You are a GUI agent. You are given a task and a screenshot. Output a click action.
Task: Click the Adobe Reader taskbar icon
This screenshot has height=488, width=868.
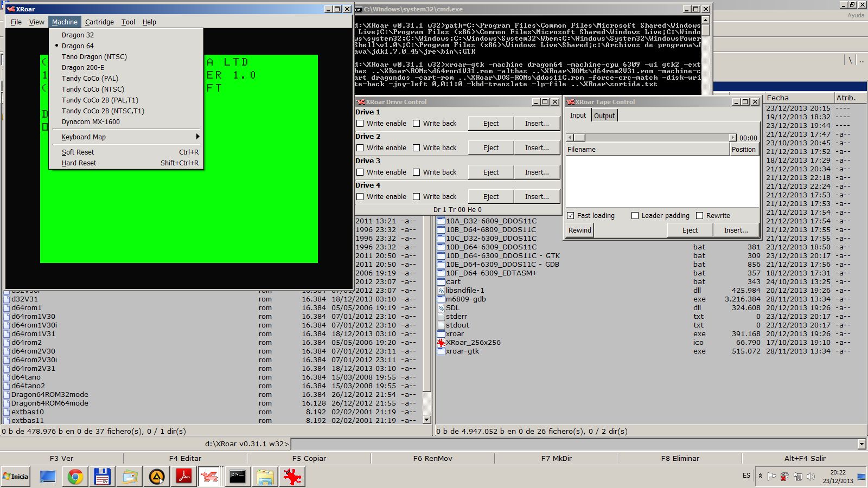tap(184, 477)
